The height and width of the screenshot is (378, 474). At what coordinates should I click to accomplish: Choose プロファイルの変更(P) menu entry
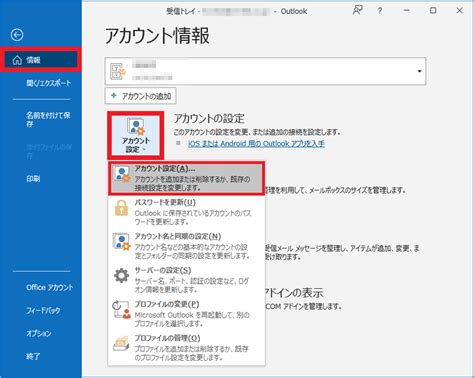tap(187, 314)
